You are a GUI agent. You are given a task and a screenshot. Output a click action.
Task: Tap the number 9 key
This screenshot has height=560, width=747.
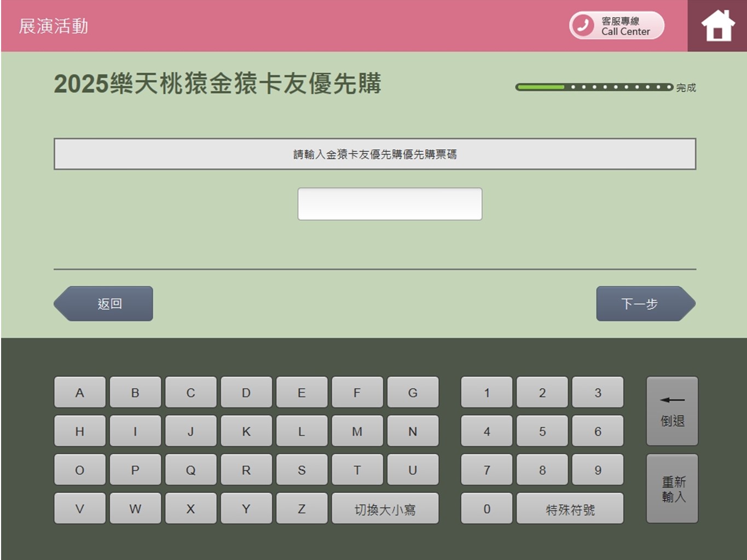[x=598, y=470]
